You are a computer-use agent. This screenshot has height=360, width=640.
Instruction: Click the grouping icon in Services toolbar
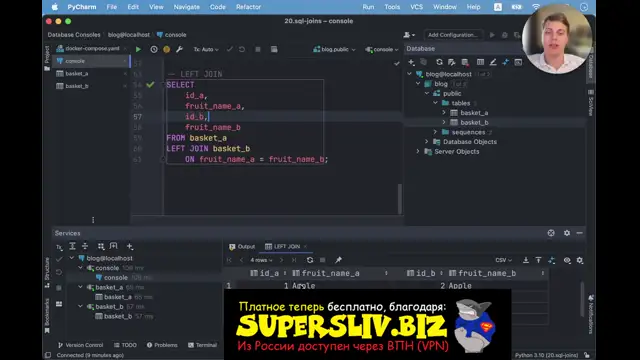tap(101, 246)
